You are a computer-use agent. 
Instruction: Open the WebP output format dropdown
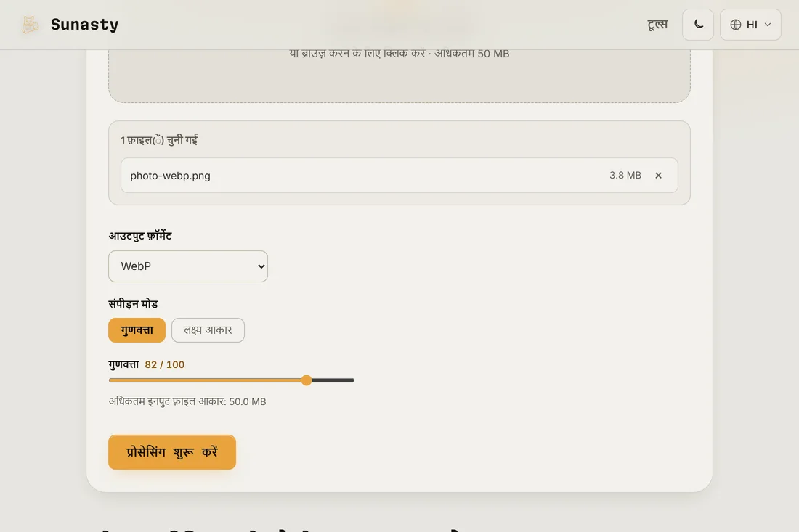point(188,266)
